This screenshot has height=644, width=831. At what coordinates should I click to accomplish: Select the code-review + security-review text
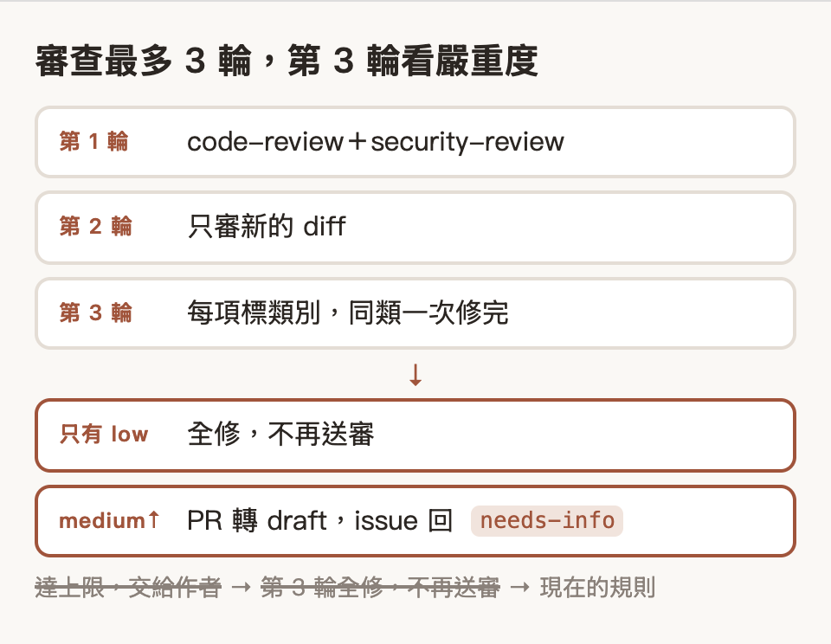tap(376, 142)
